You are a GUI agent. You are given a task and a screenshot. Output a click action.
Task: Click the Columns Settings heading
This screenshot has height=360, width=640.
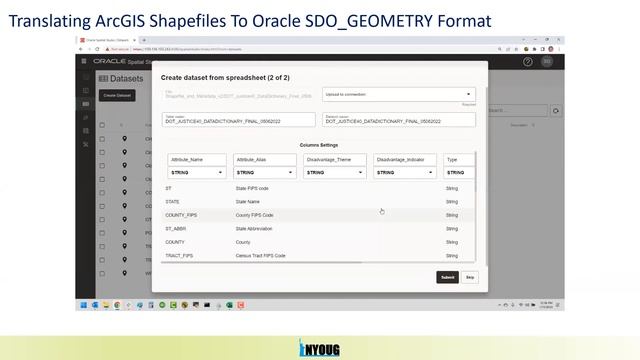coord(319,145)
